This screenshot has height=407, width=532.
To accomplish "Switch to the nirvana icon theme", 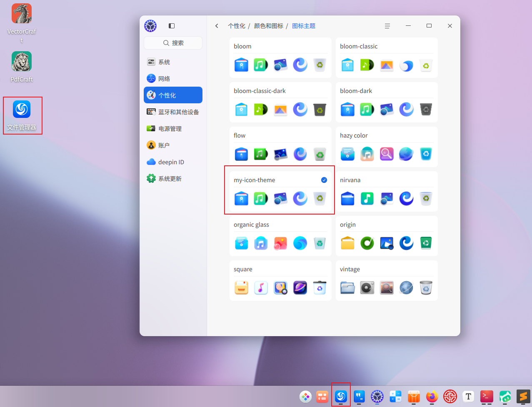I will point(387,191).
